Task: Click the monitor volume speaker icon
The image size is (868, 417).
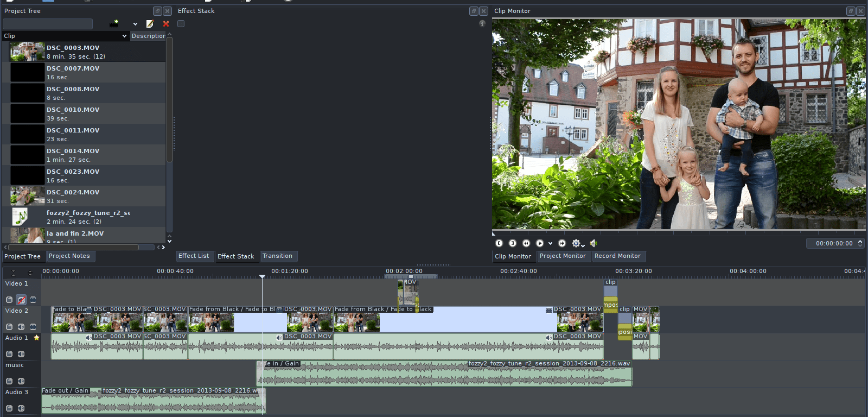Action: click(x=593, y=243)
